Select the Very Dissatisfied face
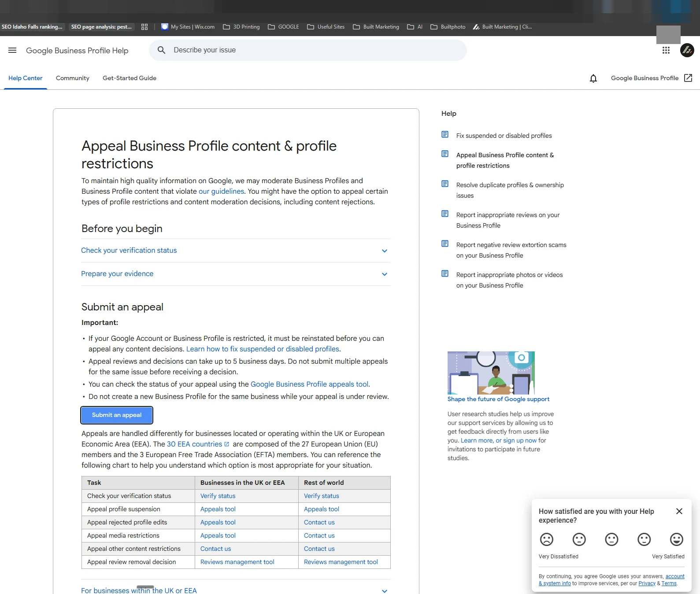 547,539
